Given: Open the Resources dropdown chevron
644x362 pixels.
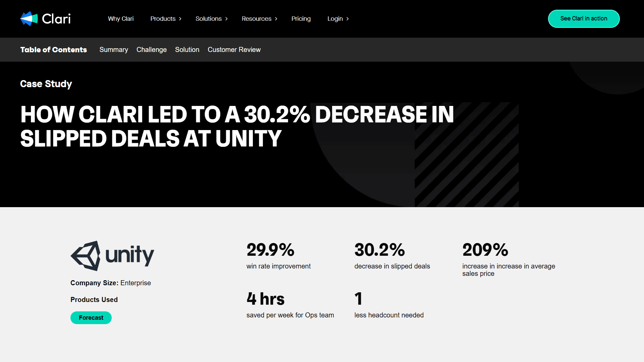Looking at the screenshot, I should tap(276, 19).
